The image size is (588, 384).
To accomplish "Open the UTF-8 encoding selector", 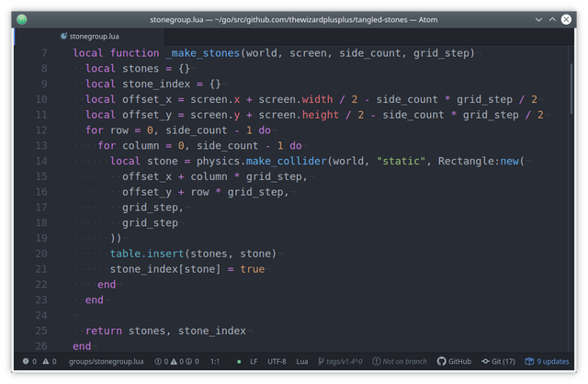I will pyautogui.click(x=277, y=362).
